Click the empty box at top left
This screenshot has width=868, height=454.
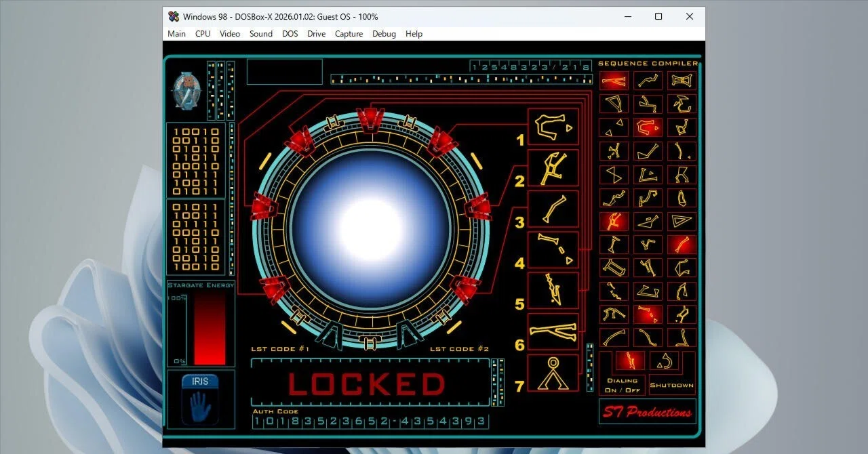tap(284, 72)
